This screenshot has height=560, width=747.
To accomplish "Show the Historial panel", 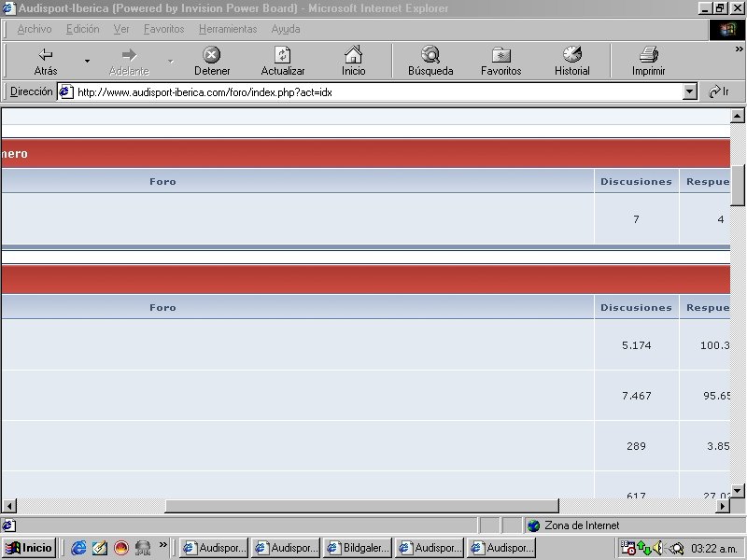I will click(572, 61).
